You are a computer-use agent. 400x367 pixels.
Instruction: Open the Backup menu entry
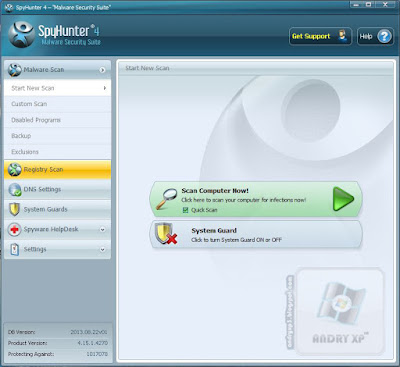click(x=57, y=136)
